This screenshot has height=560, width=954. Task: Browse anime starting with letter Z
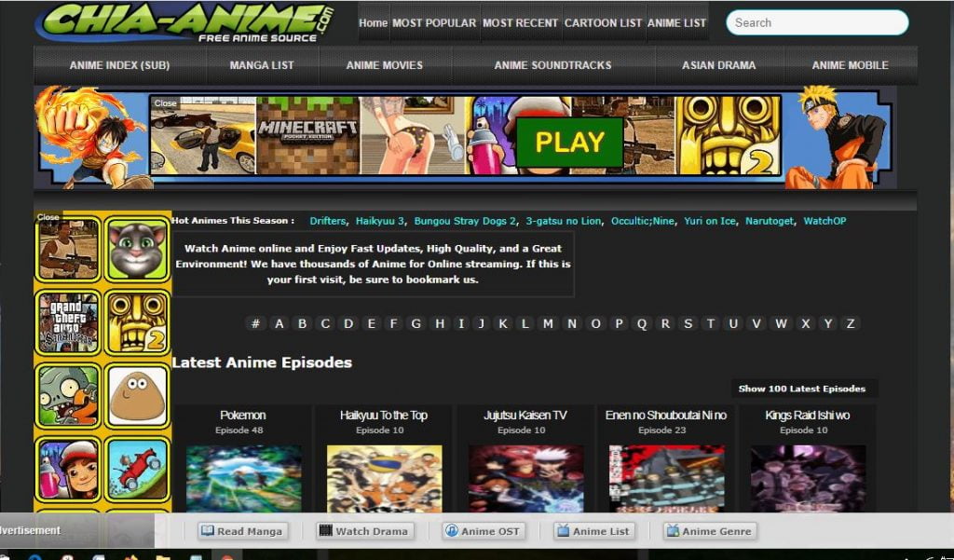point(851,323)
